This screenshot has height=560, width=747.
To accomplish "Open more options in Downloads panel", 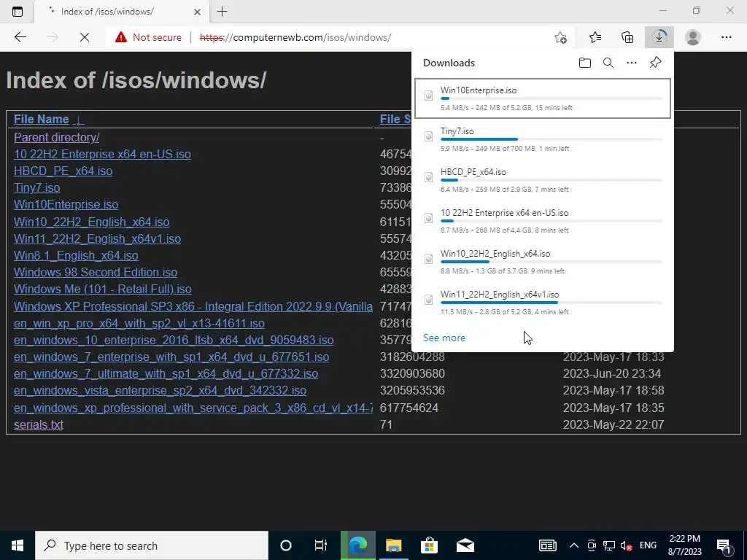I will [632, 63].
